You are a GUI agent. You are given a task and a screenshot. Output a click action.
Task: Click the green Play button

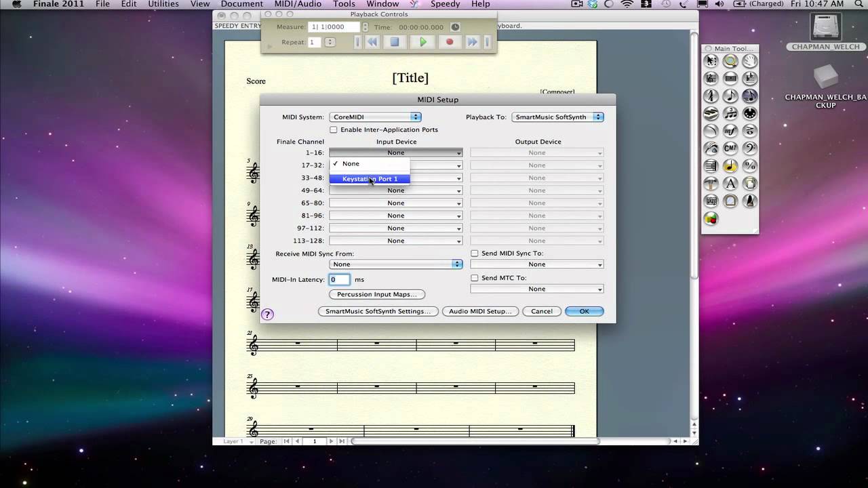[423, 42]
